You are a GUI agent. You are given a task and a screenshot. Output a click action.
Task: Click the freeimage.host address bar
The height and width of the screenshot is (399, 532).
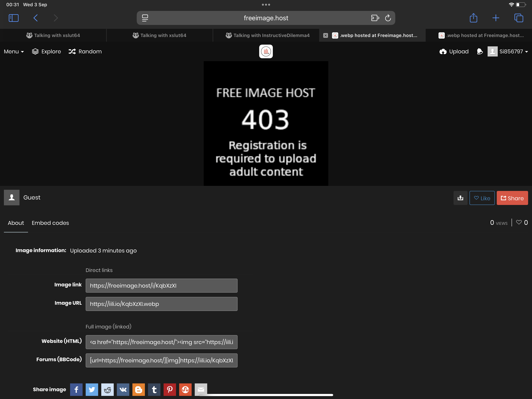(266, 18)
